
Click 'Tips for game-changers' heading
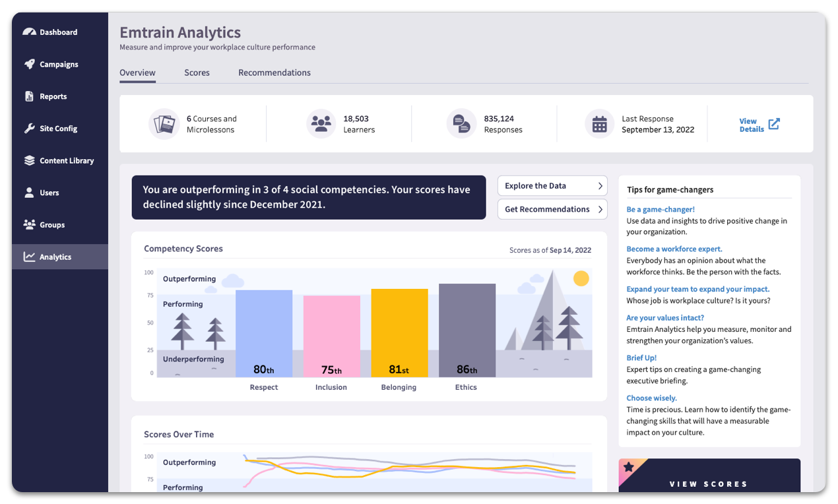(x=670, y=189)
